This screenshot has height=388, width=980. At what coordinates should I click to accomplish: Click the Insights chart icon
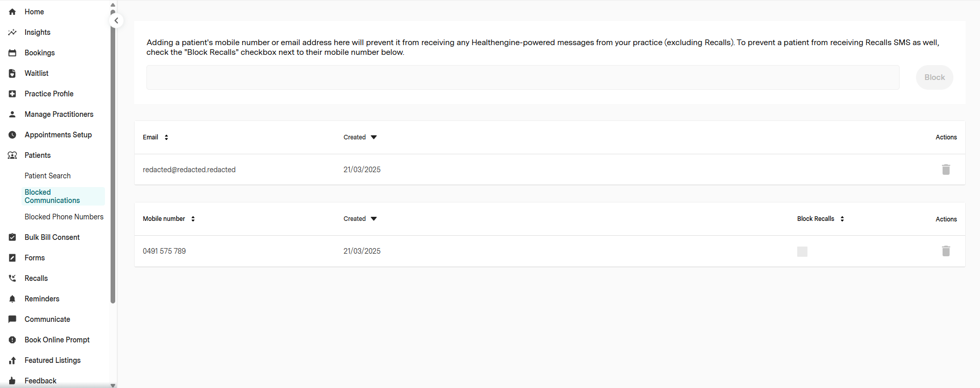pyautogui.click(x=12, y=32)
